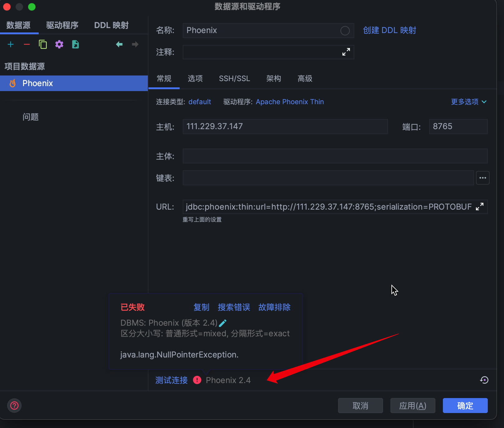Click into the 主体 principal field
This screenshot has width=504, height=428.
click(x=335, y=156)
